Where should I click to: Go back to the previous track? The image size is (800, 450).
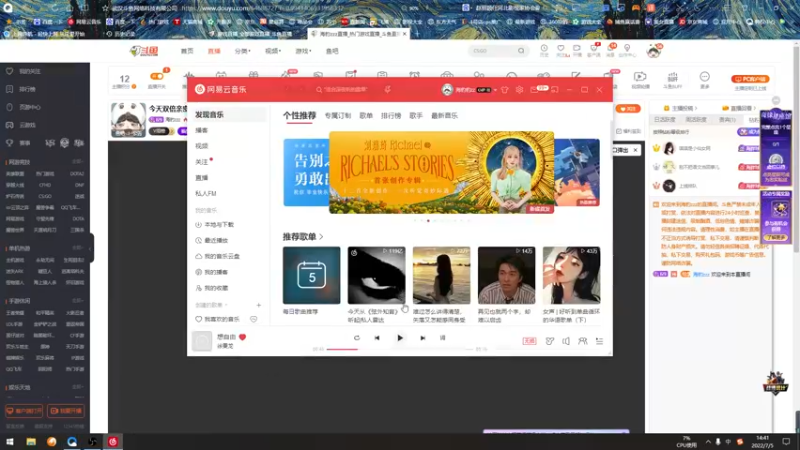(377, 338)
